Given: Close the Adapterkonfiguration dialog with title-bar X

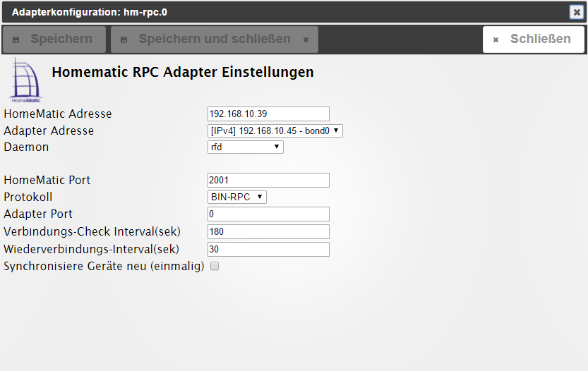Looking at the screenshot, I should point(576,12).
